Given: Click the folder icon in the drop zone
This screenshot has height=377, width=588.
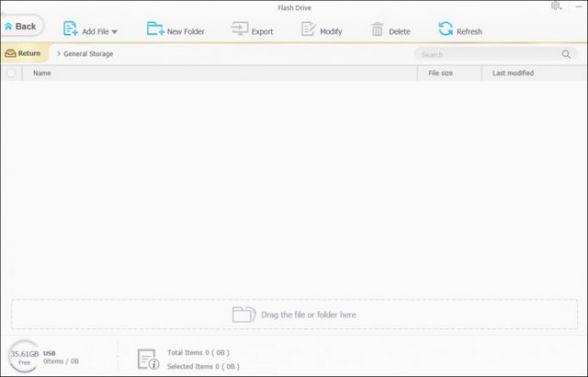Looking at the screenshot, I should pos(243,314).
